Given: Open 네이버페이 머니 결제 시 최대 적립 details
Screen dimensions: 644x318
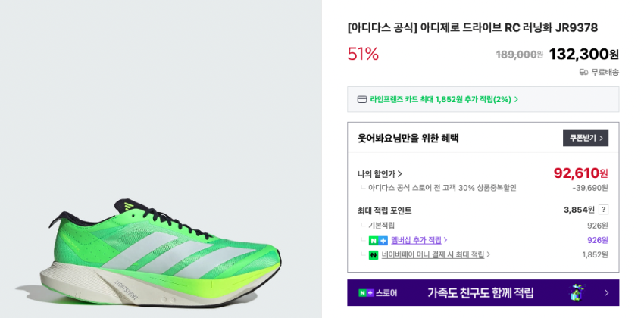Looking at the screenshot, I should point(436,255).
